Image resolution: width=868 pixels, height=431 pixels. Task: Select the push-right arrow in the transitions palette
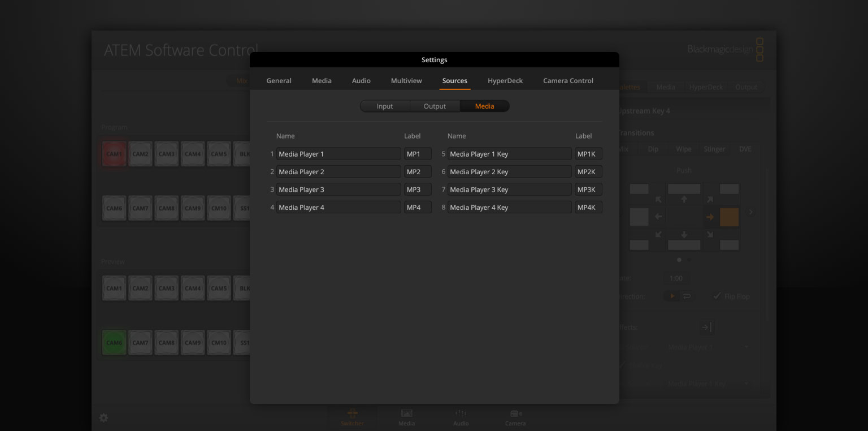710,217
